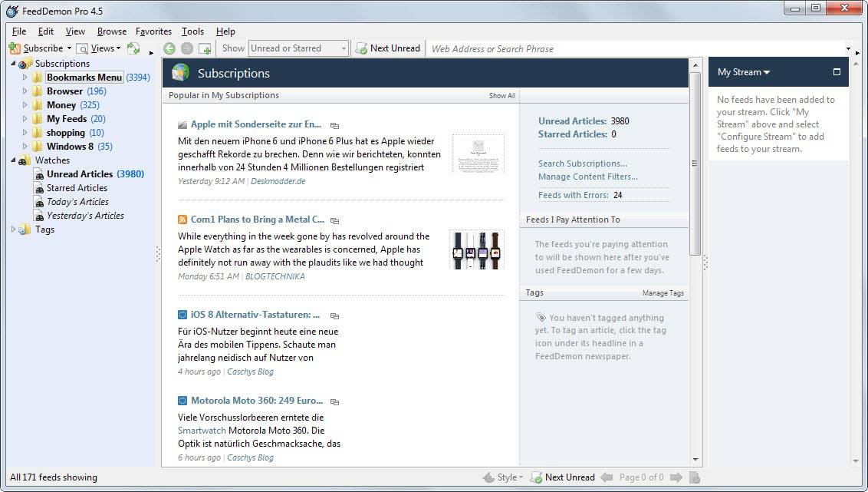Click Next Unread in the bottom status bar

562,477
